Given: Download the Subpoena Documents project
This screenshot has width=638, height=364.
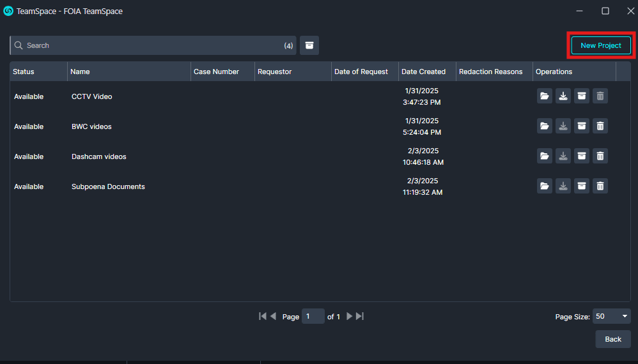Looking at the screenshot, I should point(563,186).
